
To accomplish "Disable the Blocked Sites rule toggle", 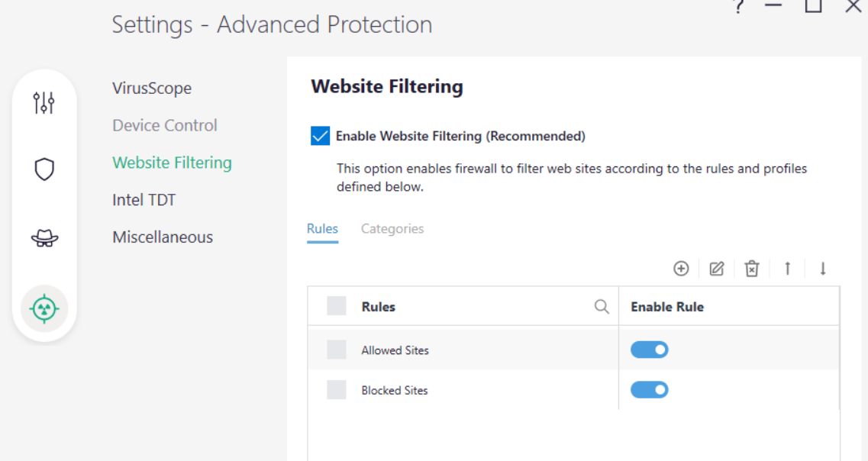I will tap(650, 389).
